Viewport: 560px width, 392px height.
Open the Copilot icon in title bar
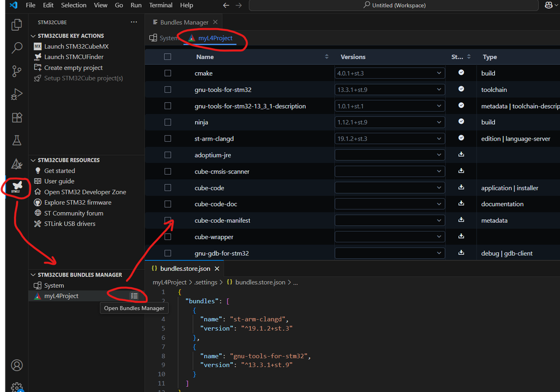pyautogui.click(x=549, y=6)
